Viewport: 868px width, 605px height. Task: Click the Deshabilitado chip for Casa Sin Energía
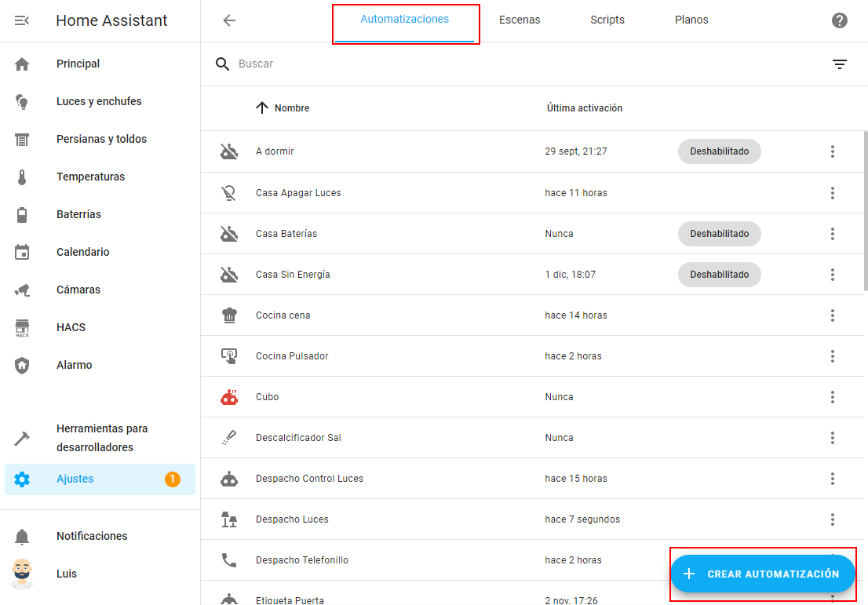(719, 275)
